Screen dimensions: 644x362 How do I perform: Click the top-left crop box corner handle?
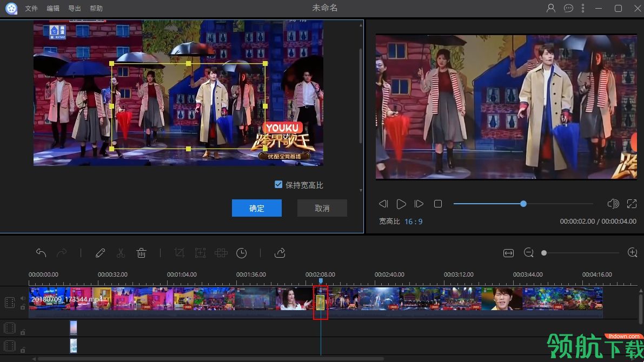point(112,64)
